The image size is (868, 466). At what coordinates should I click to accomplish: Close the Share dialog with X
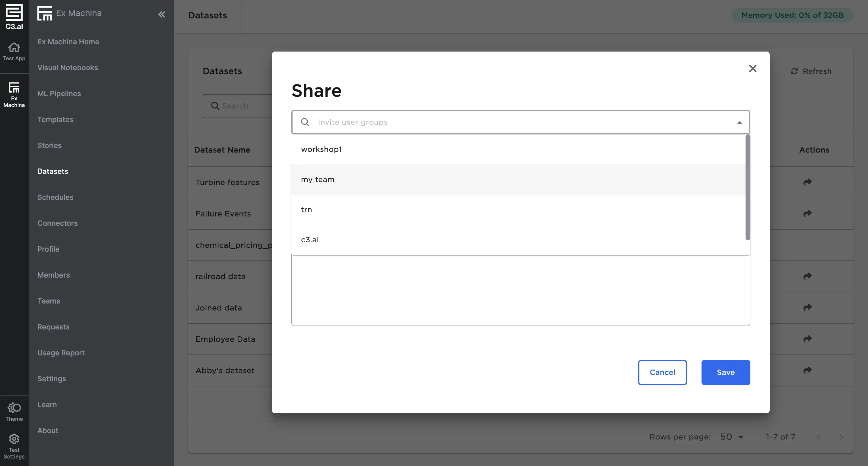(x=752, y=68)
